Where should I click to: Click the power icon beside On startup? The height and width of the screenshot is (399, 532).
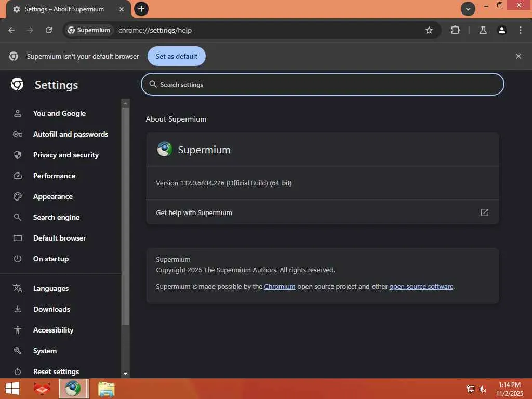(x=18, y=259)
